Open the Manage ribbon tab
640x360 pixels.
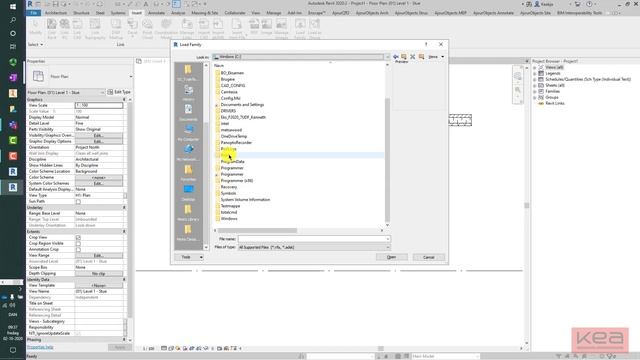coord(274,13)
